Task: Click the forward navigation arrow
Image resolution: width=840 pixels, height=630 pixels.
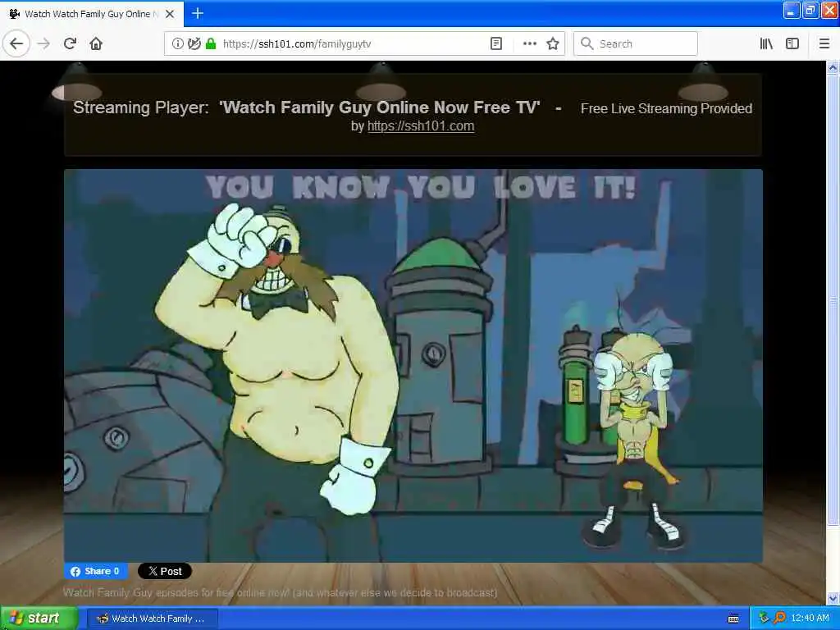Action: 44,43
